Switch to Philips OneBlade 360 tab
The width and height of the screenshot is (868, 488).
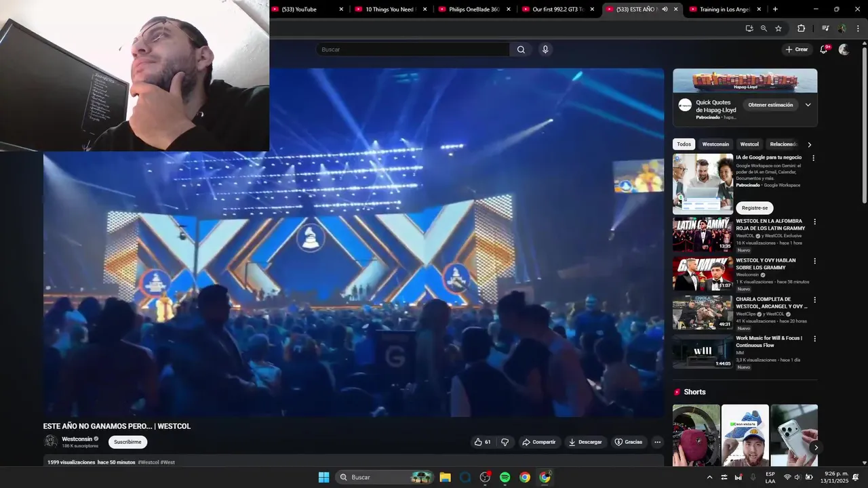pyautogui.click(x=474, y=9)
